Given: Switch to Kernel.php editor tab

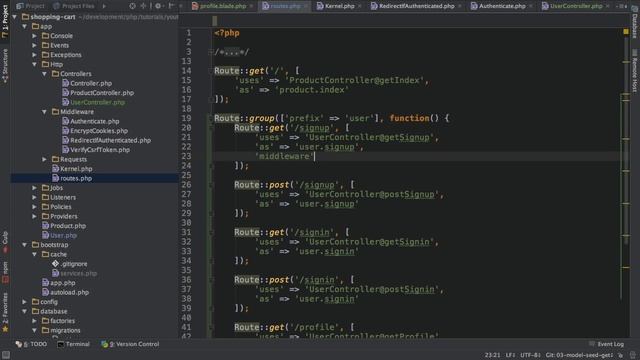Looking at the screenshot, I should pyautogui.click(x=339, y=6).
